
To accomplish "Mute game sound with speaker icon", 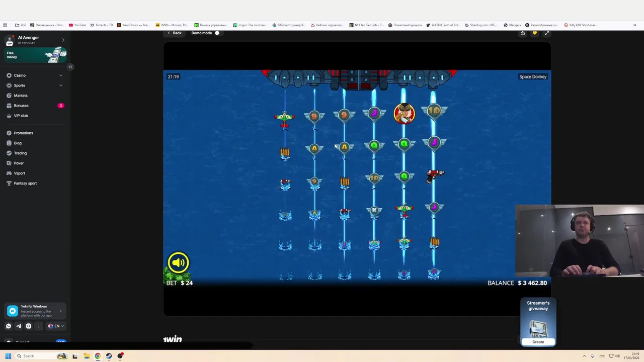I will click(x=178, y=262).
